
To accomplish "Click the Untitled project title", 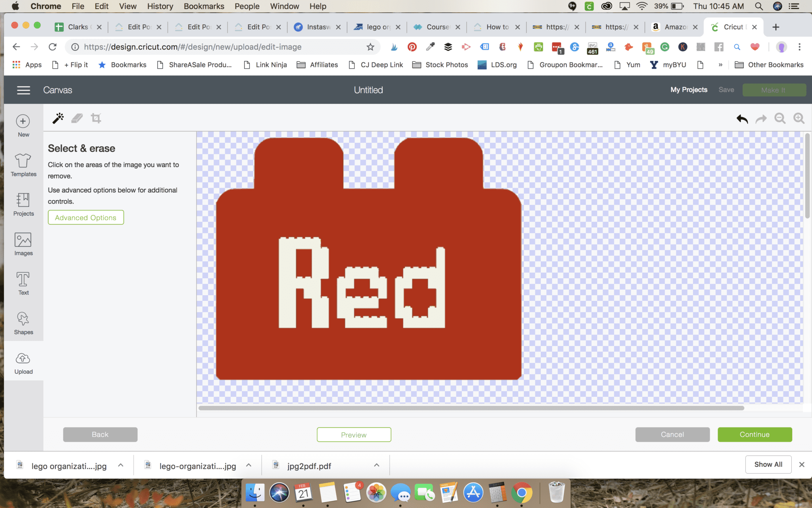I will point(368,90).
